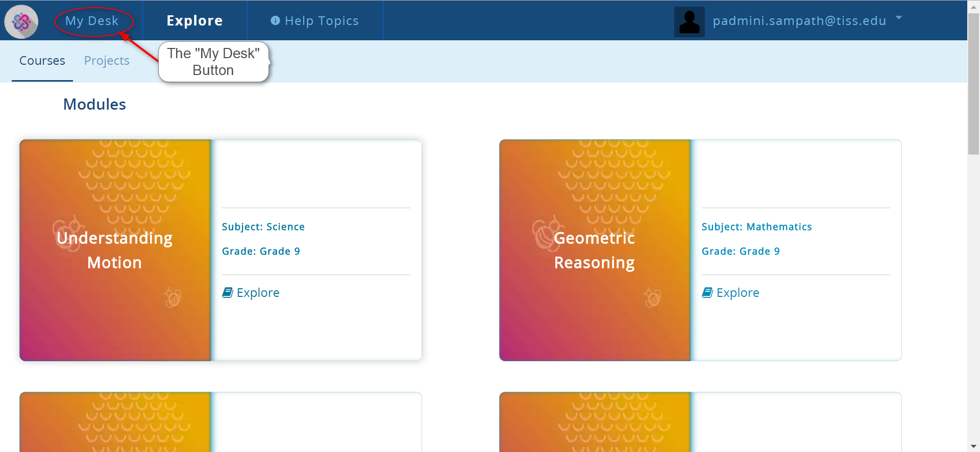Screen dimensions: 980x452
Task: Click the book icon for Understanding Motion
Action: (228, 292)
